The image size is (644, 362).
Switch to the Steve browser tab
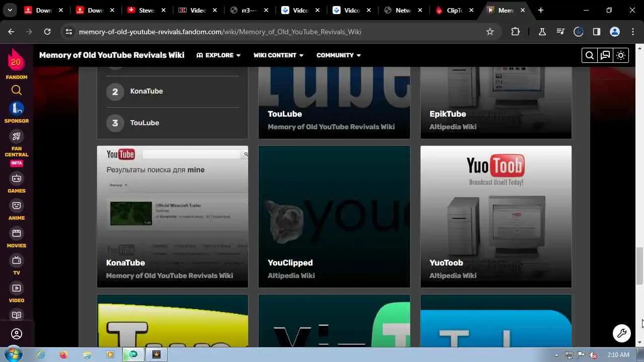(146, 10)
